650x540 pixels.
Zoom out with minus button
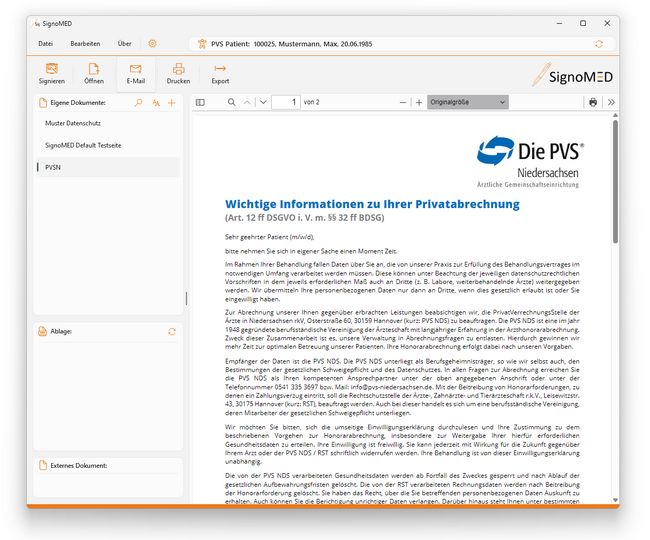(x=403, y=102)
